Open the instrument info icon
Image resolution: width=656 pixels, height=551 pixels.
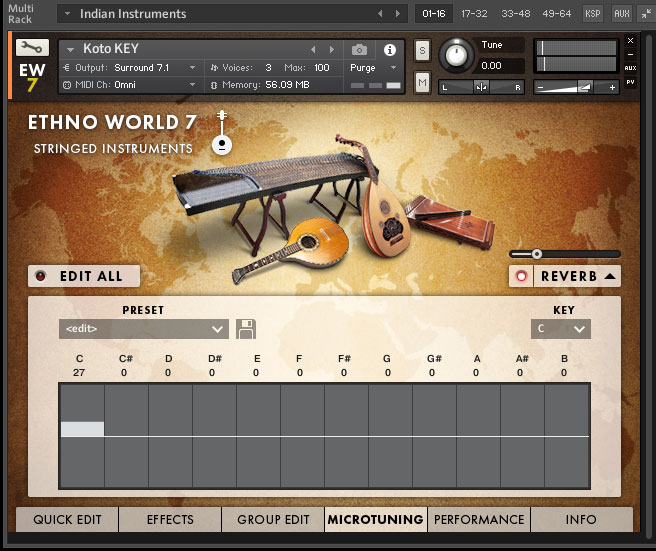coord(390,50)
